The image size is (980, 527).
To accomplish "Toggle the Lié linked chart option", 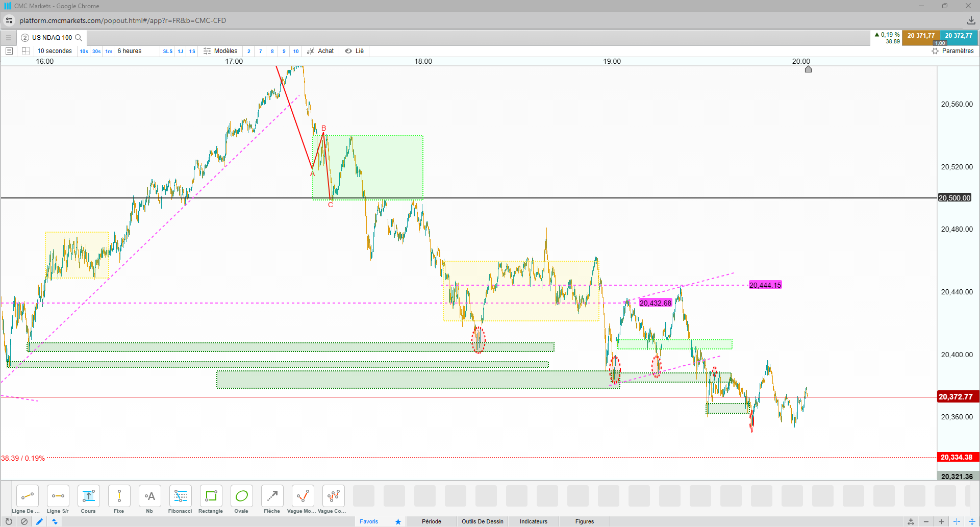I will [355, 51].
